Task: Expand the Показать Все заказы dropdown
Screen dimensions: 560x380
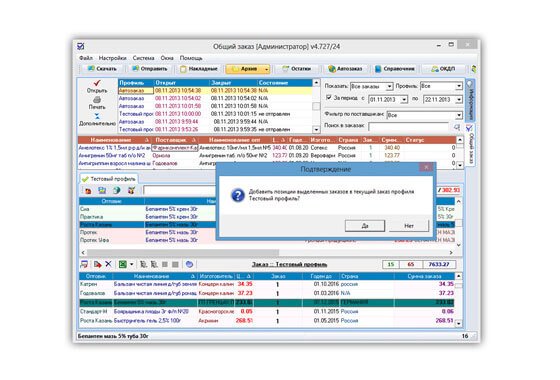Action: (389, 86)
